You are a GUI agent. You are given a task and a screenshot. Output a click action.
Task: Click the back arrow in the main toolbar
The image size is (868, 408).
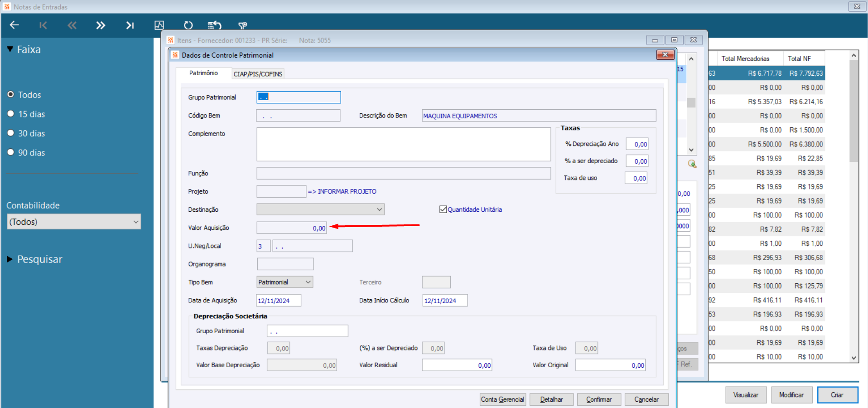pyautogui.click(x=14, y=25)
